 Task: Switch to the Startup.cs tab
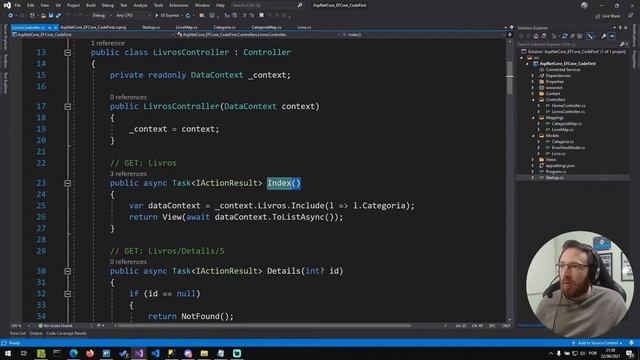[151, 27]
